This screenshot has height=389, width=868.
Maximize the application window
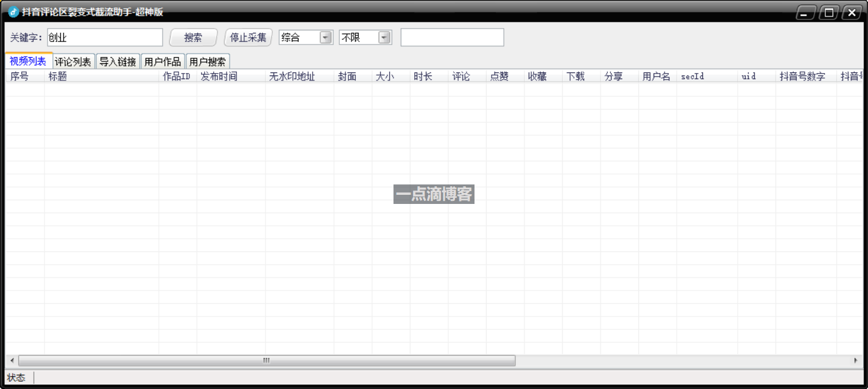[828, 13]
